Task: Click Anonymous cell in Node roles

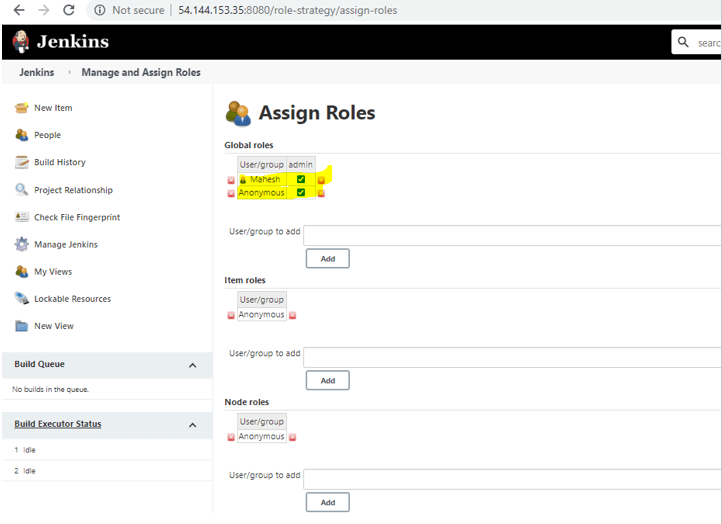Action: 262,437
